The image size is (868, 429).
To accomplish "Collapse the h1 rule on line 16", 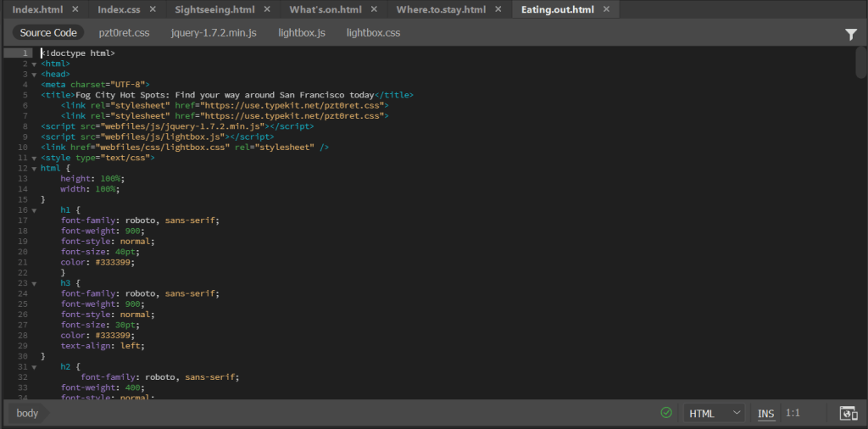I will coord(34,211).
